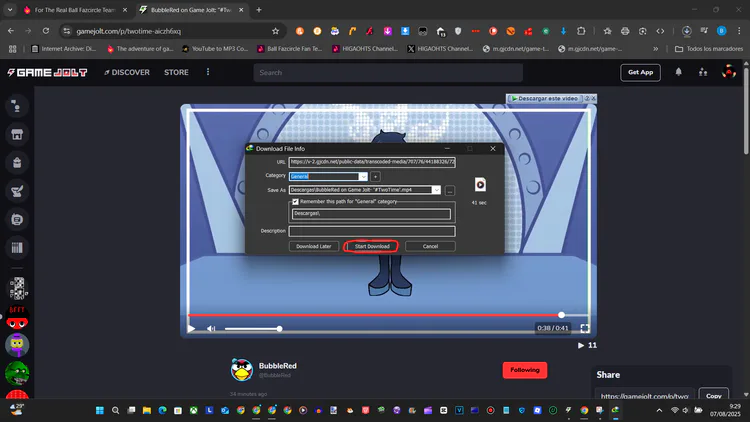
Task: Click the Download Later button
Action: point(313,246)
